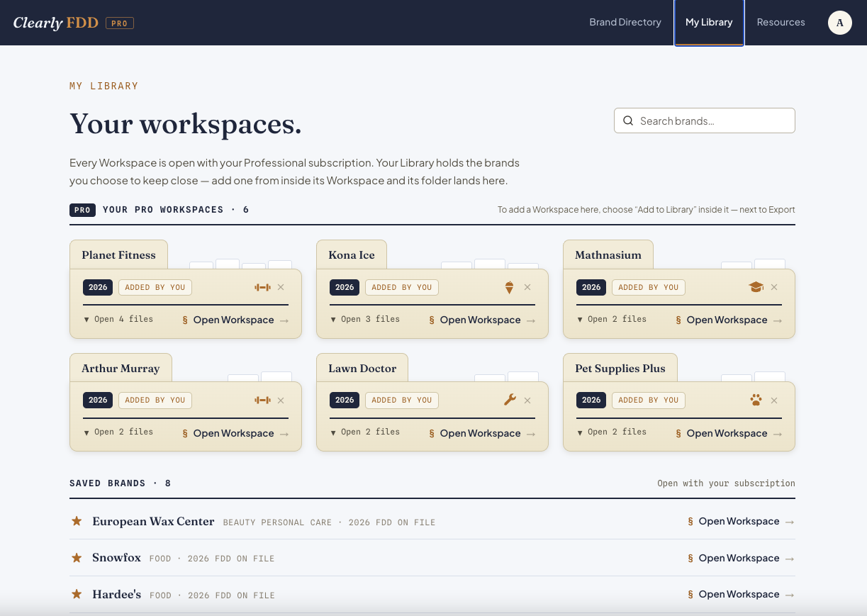Select the My Library tab
The width and height of the screenshot is (867, 616).
[709, 22]
